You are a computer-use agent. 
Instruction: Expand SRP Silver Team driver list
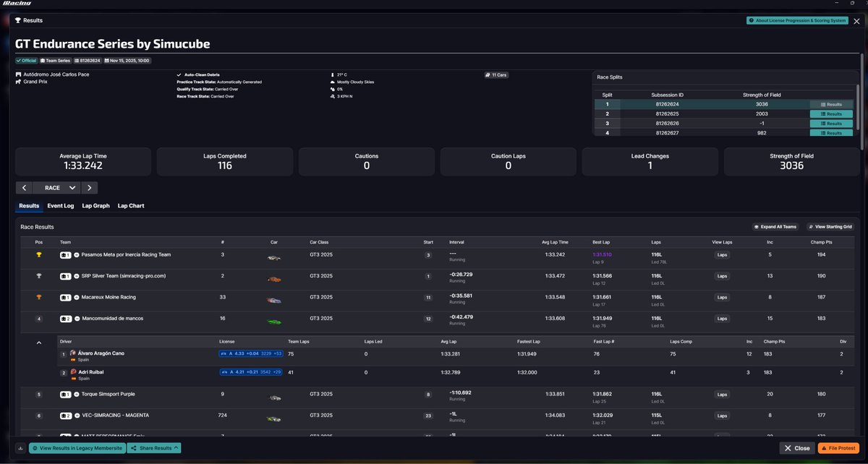click(x=77, y=276)
